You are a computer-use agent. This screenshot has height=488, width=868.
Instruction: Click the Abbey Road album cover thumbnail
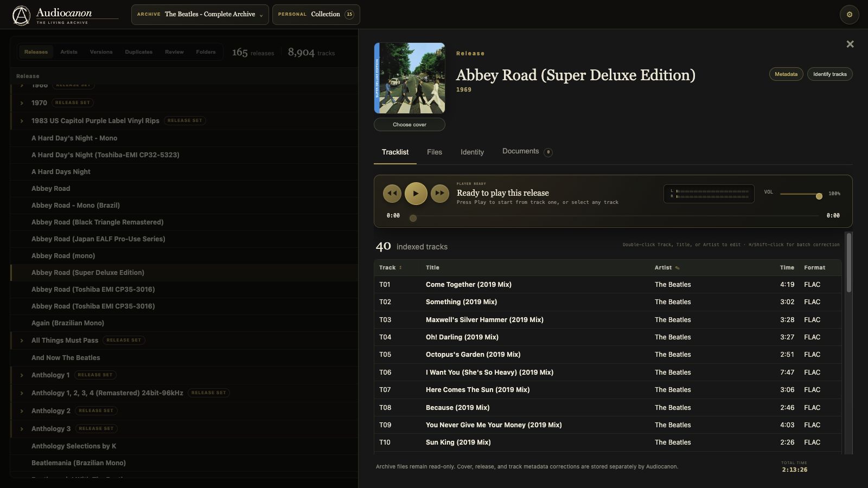point(410,78)
